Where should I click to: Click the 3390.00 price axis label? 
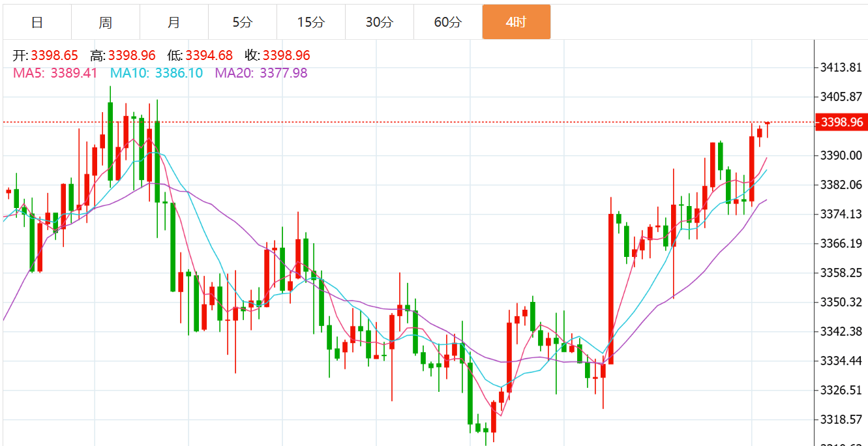click(841, 155)
